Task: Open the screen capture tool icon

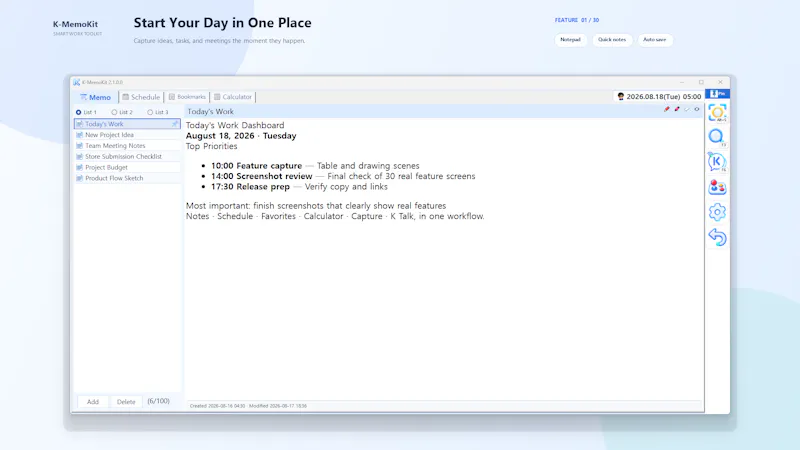Action: 717,113
